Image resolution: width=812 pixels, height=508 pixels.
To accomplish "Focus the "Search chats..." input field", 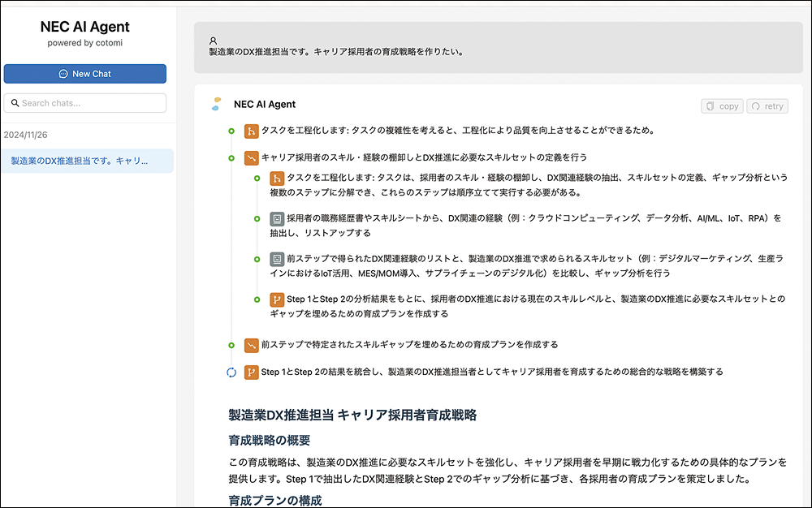I will [x=91, y=103].
